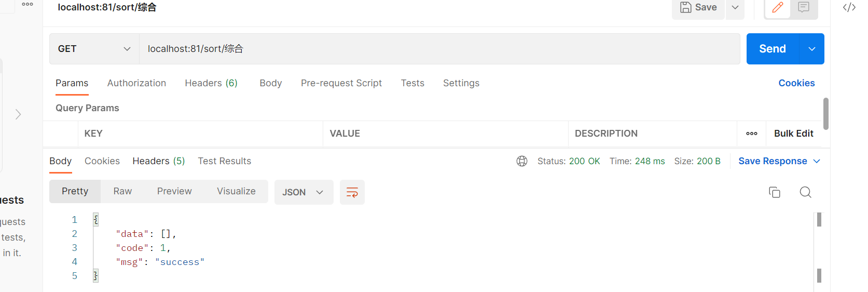Click the Cookies link
868x292 pixels.
(x=796, y=83)
